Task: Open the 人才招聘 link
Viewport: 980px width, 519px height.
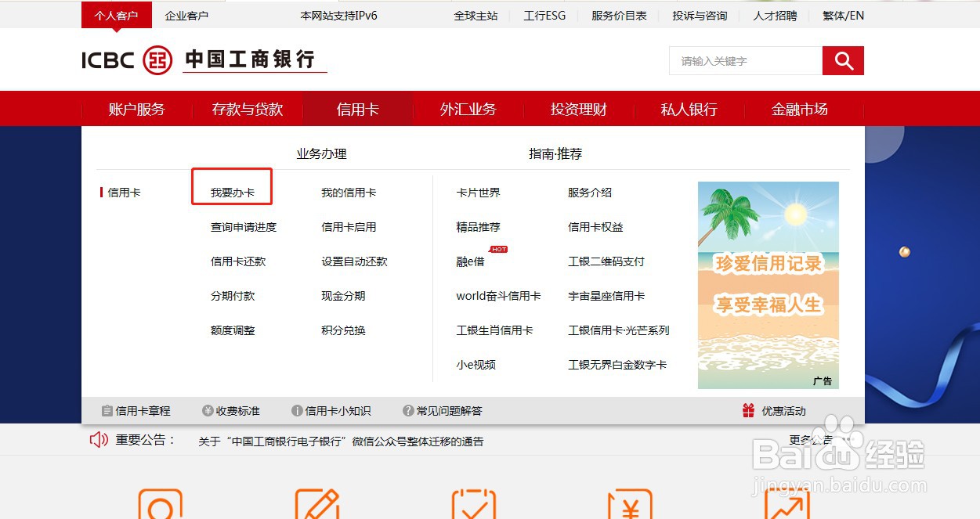Action: tap(775, 16)
